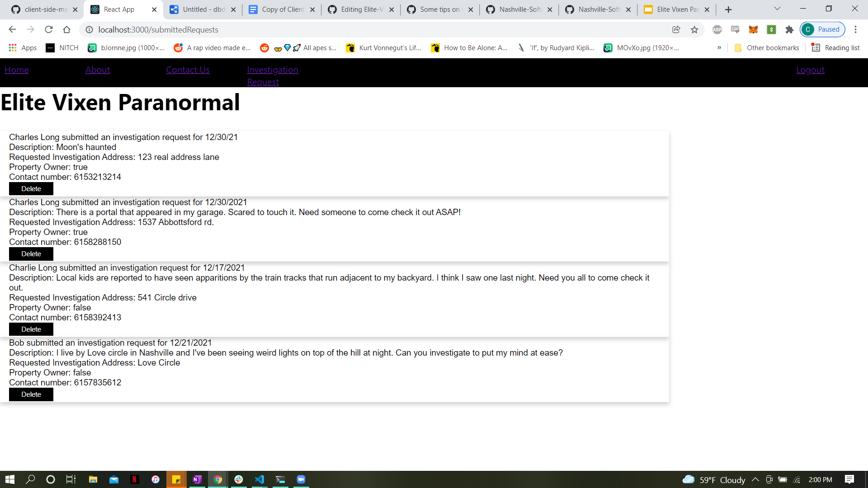The image size is (868, 488).
Task: Open Netflix from the taskbar
Action: 134,479
